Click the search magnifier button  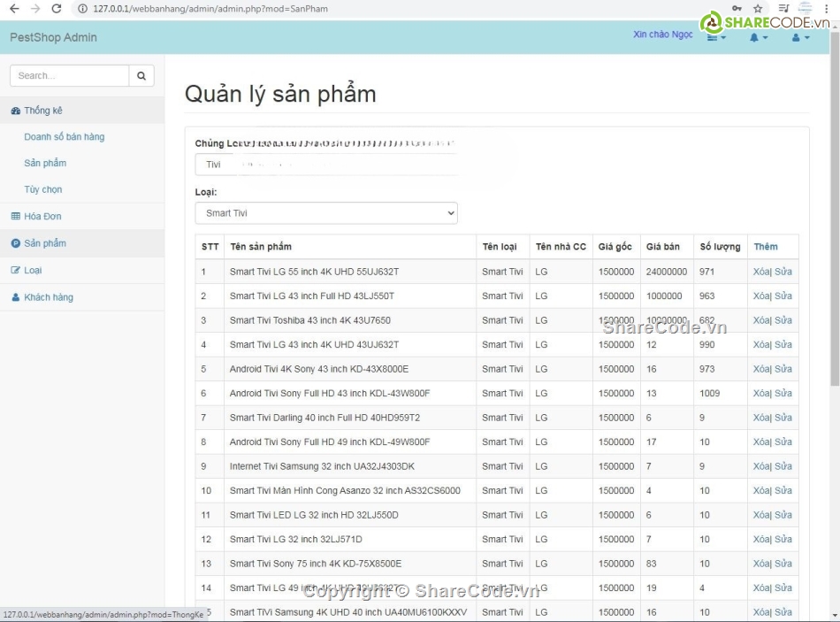coord(141,75)
